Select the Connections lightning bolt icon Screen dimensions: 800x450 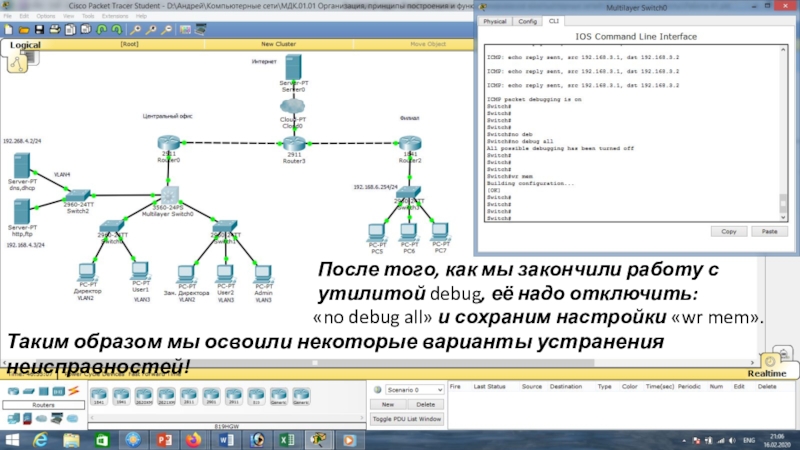(73, 391)
